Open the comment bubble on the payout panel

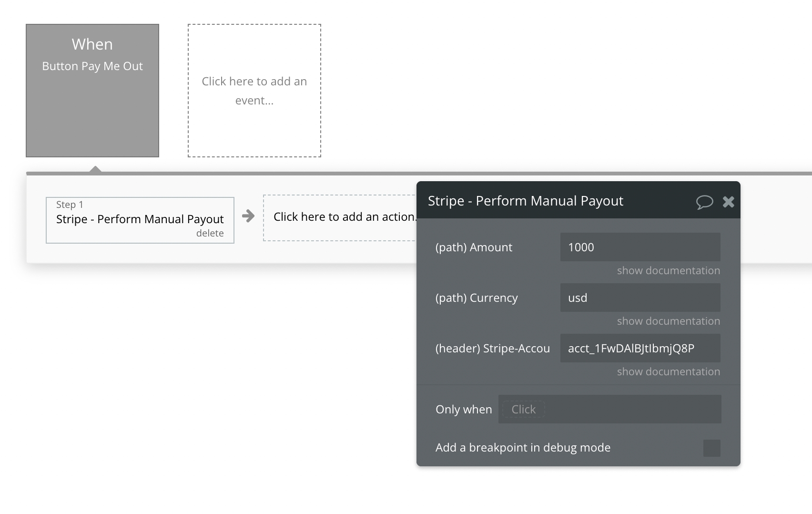pos(704,202)
